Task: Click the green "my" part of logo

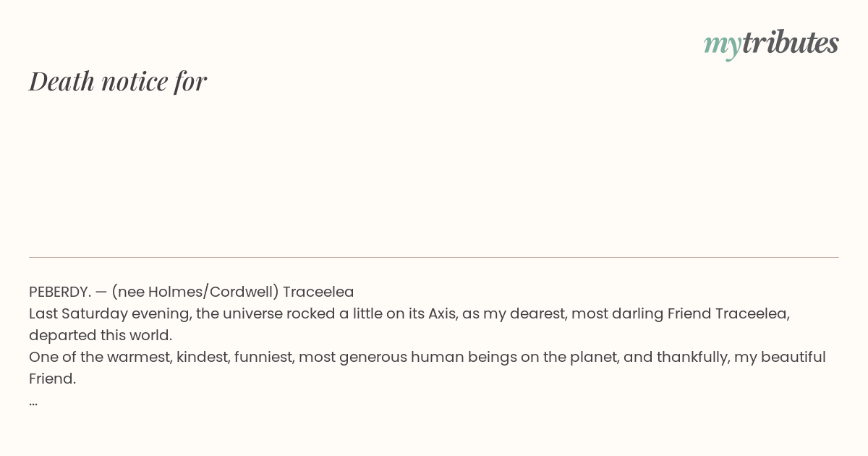Action: pos(722,46)
